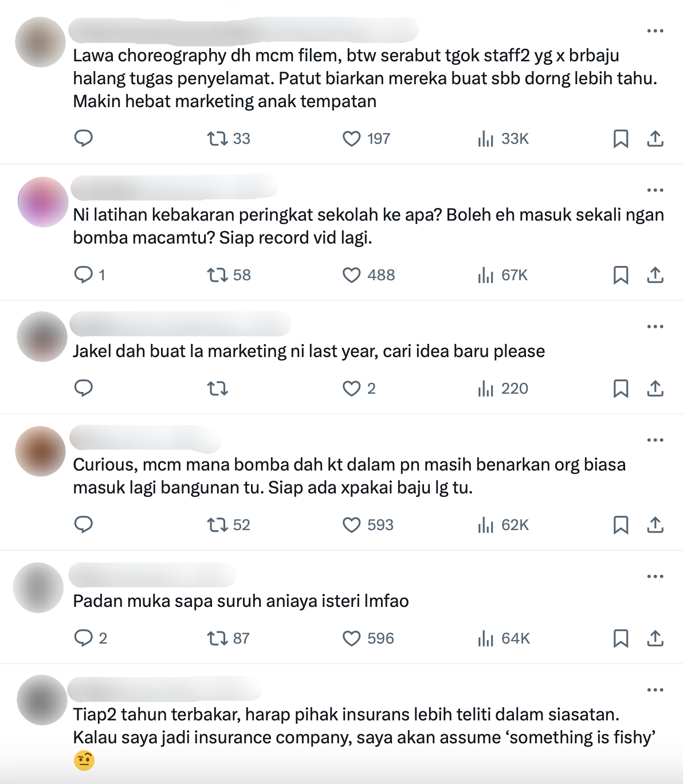
Task: Like the tweet with 488 likes
Action: (368, 275)
